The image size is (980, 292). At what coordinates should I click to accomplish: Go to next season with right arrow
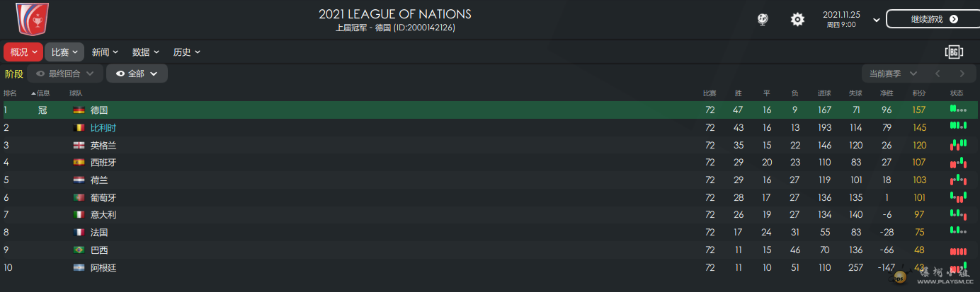coord(962,74)
